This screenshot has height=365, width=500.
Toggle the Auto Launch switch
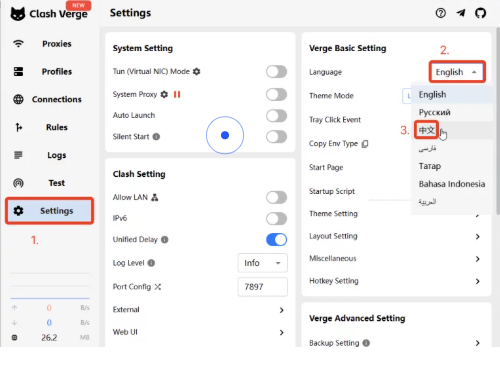276,116
